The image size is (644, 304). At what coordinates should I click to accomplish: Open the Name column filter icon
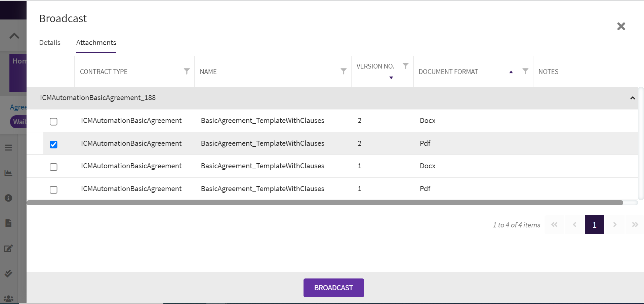pos(343,71)
